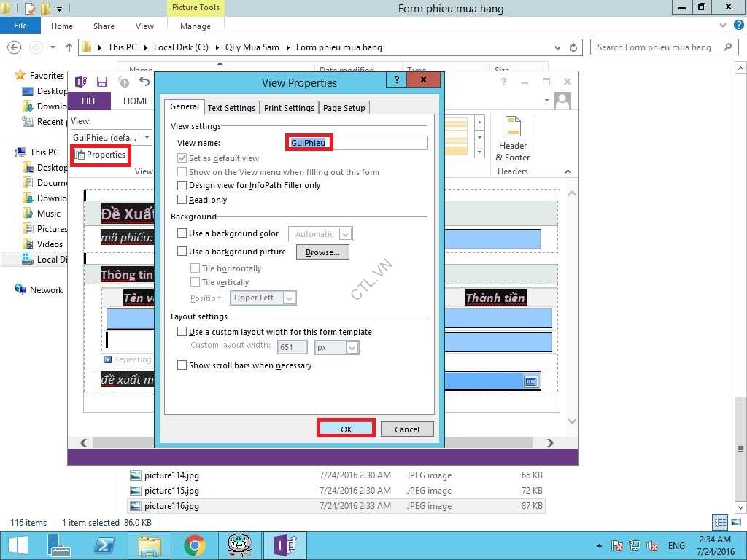This screenshot has width=747, height=560.
Task: Launch PowerShell from the taskbar
Action: (x=105, y=545)
